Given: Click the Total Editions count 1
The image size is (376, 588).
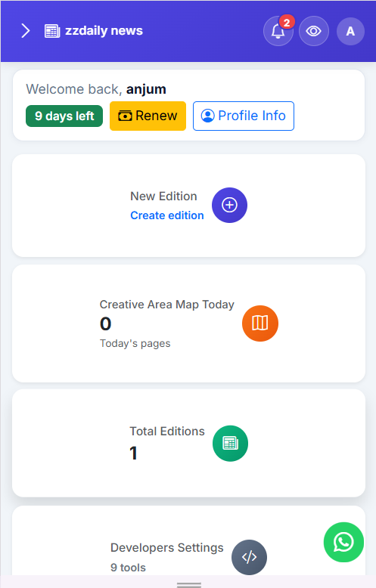Looking at the screenshot, I should tap(134, 453).
